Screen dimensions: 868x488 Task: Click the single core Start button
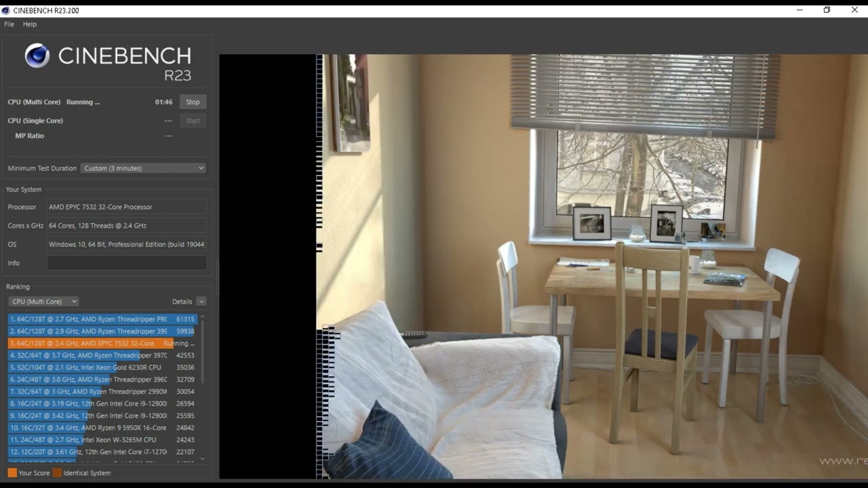[x=193, y=121]
